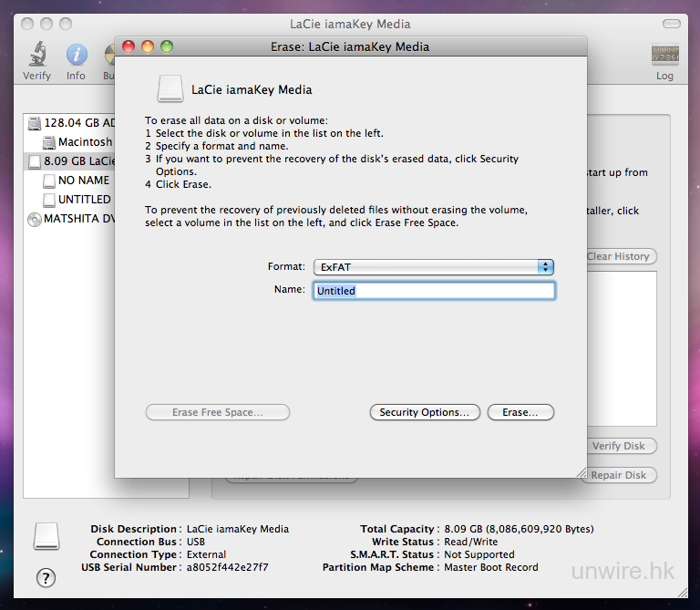Click the Verify microscope toolbar icon
Viewport: 700px width, 610px height.
36,57
